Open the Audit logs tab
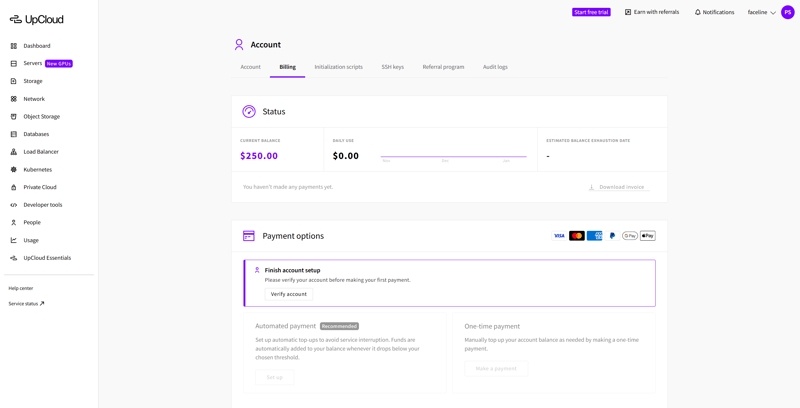This screenshot has width=800, height=408. [495, 67]
